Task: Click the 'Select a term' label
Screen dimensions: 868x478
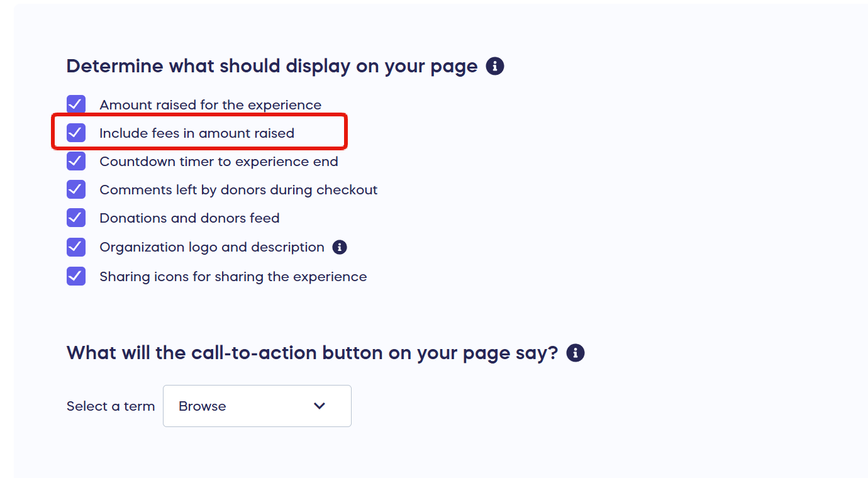Action: tap(111, 406)
